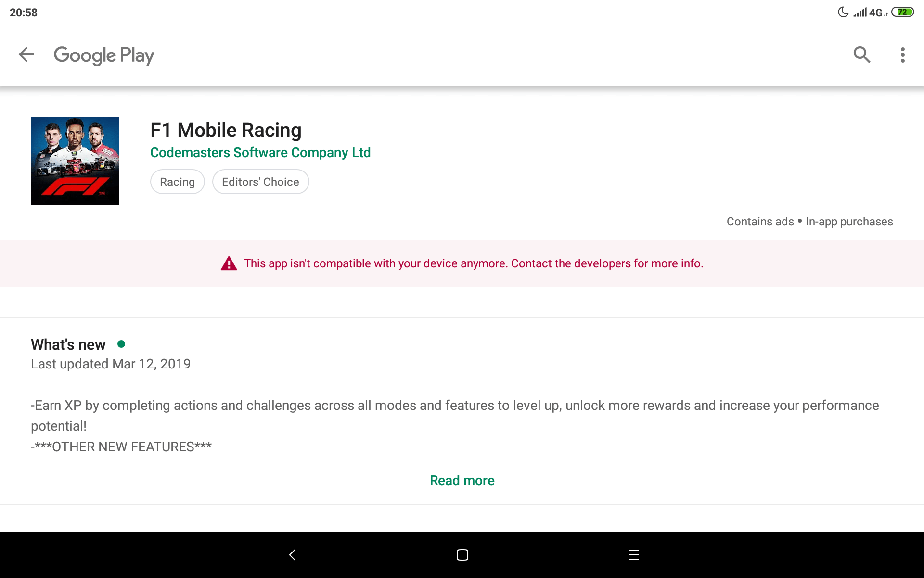Tap the Google Play logo text

click(x=104, y=55)
